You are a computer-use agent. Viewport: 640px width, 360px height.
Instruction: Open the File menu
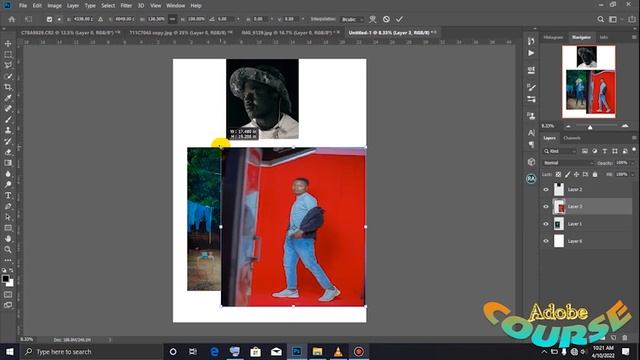23,6
